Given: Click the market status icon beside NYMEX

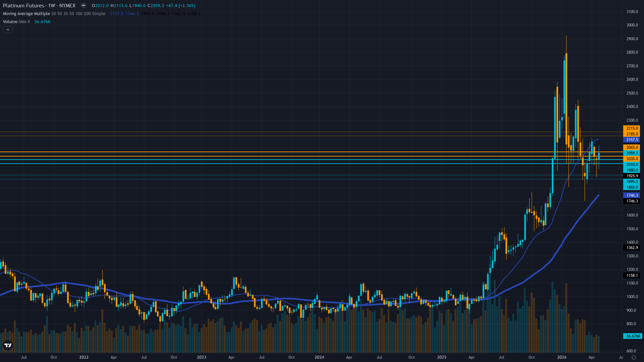Looking at the screenshot, I should pos(84,6).
